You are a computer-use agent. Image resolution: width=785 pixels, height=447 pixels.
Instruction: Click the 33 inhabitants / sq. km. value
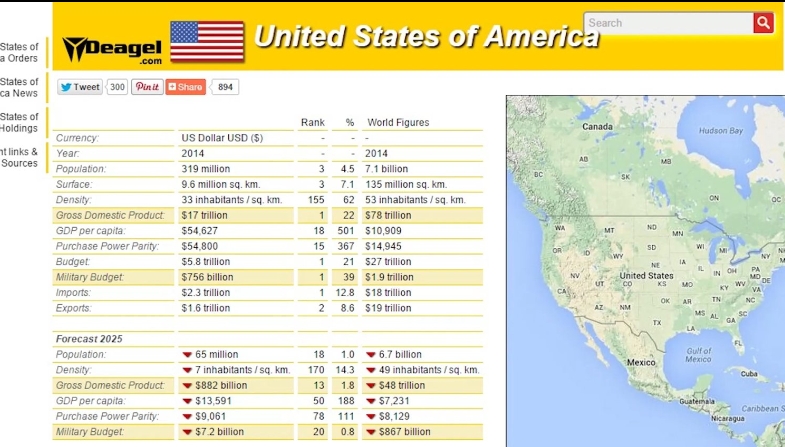(231, 200)
